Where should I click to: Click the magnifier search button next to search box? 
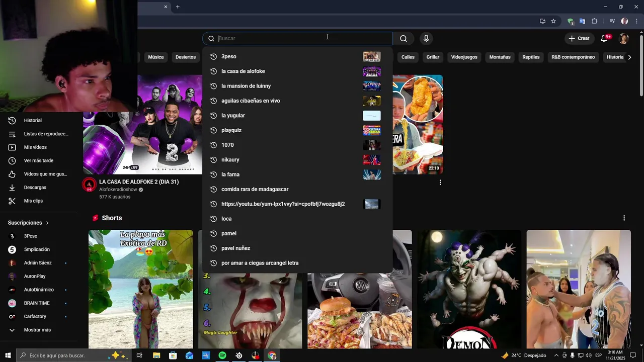(404, 39)
